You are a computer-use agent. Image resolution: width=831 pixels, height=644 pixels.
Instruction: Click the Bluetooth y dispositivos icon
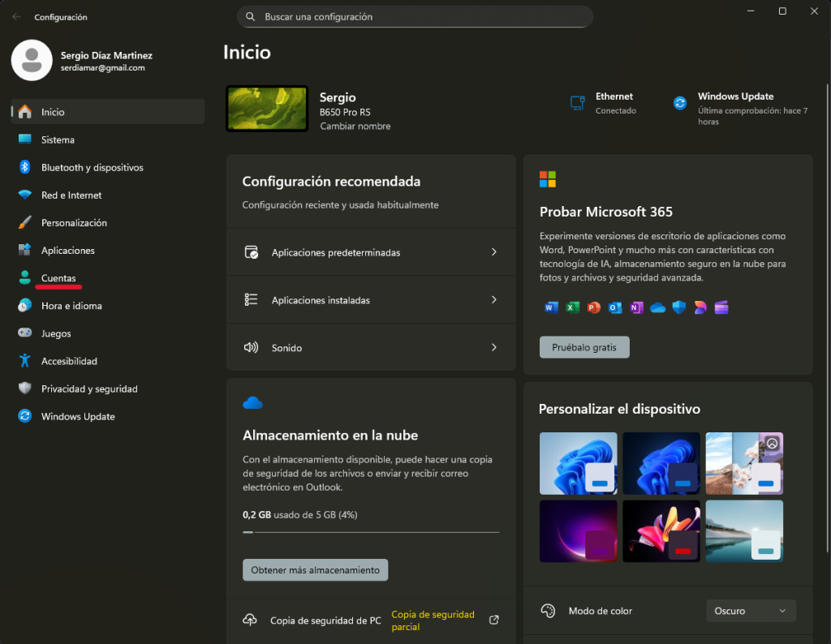(x=24, y=167)
